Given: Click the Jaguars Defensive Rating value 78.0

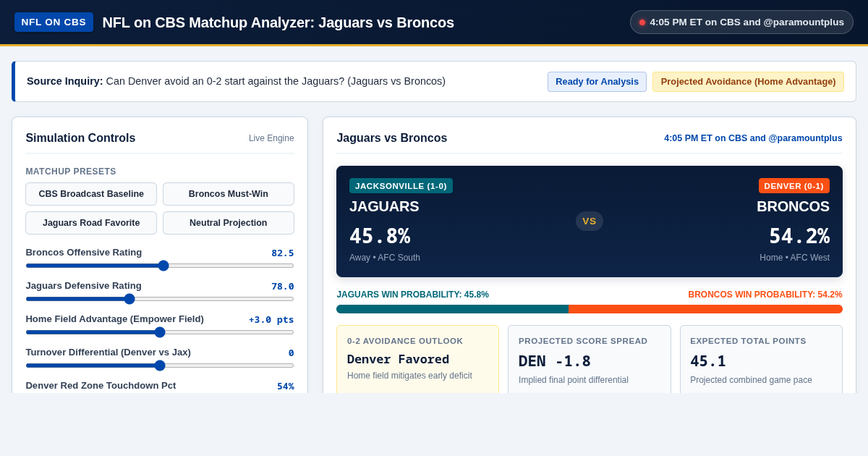Looking at the screenshot, I should click(x=283, y=286).
